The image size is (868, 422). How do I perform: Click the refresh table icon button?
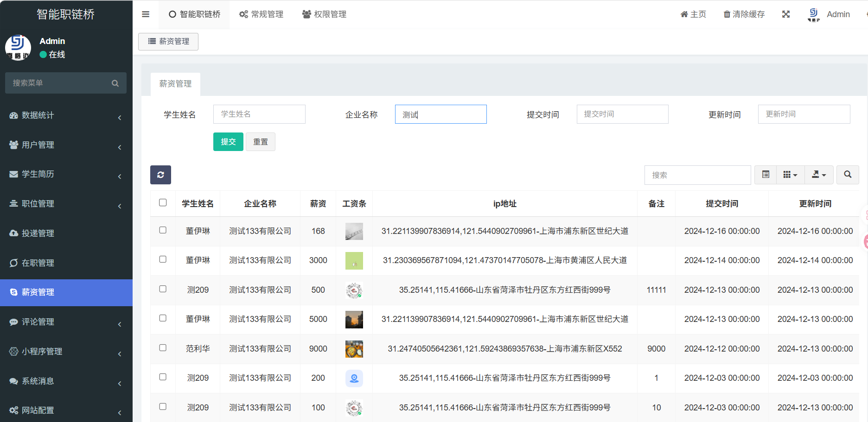click(160, 175)
